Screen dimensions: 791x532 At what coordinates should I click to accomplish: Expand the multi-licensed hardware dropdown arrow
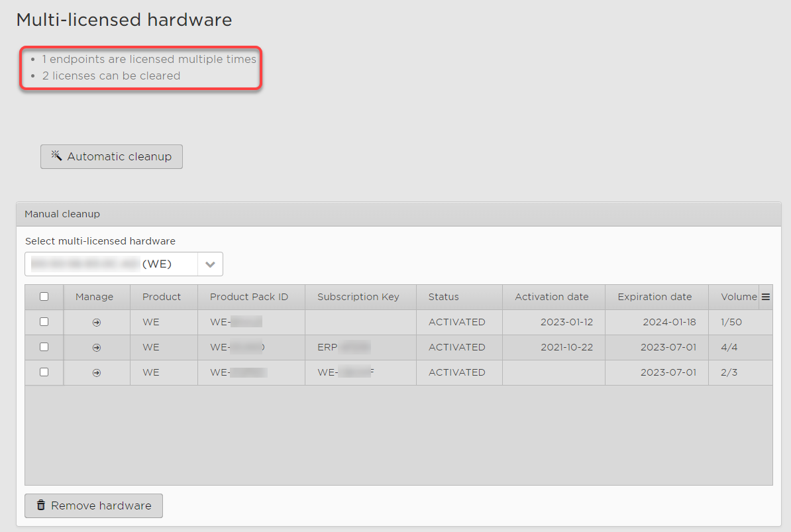click(210, 264)
